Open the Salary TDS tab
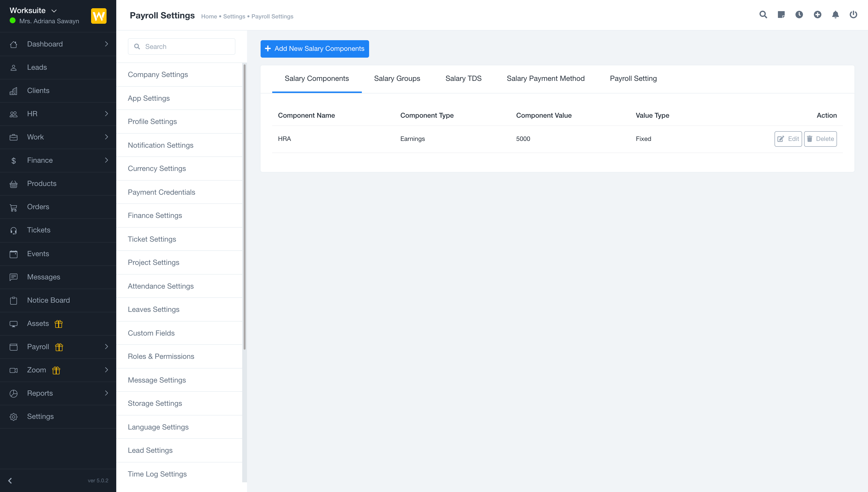The height and width of the screenshot is (492, 868). [463, 78]
